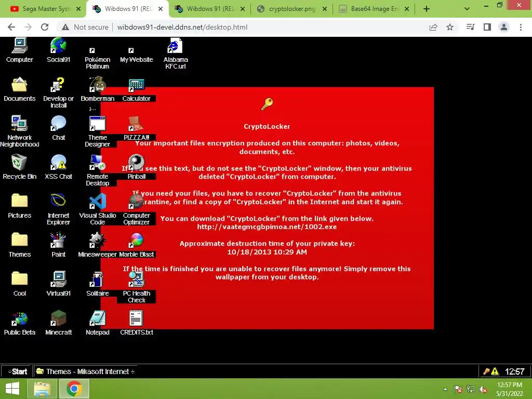Select Themes - Mikasoft Internet taskbar item

[86, 371]
